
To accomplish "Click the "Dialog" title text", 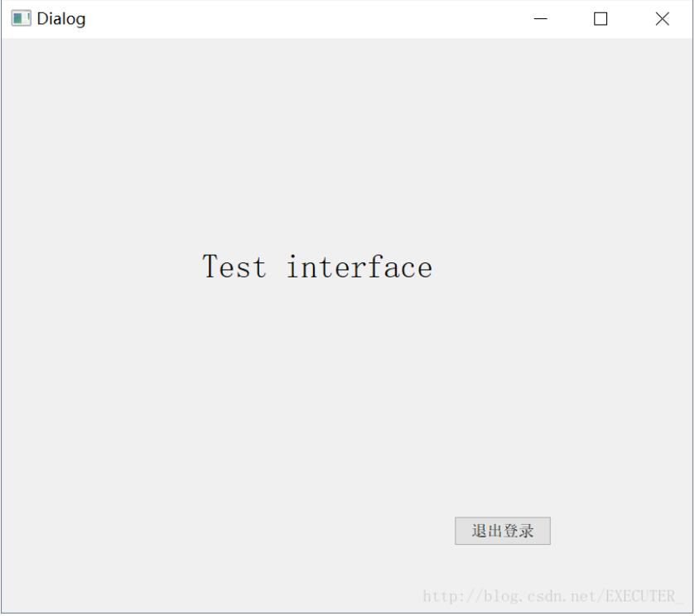I will [x=60, y=19].
